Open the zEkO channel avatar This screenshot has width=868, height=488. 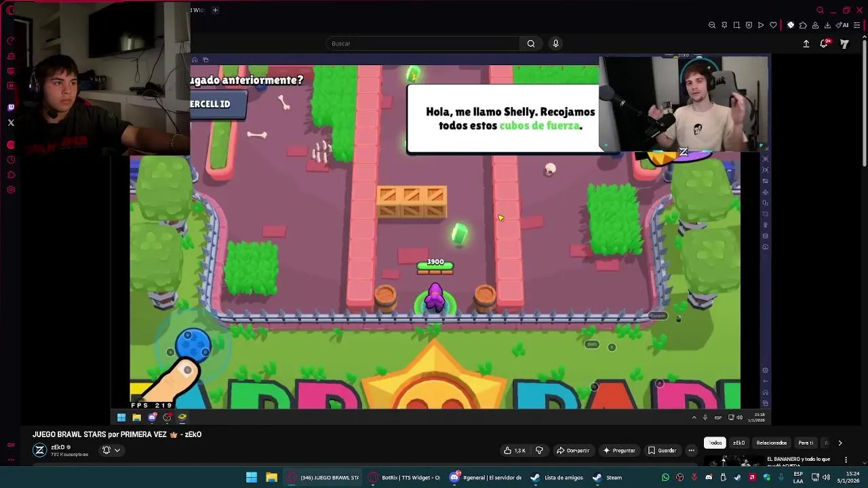coord(40,450)
